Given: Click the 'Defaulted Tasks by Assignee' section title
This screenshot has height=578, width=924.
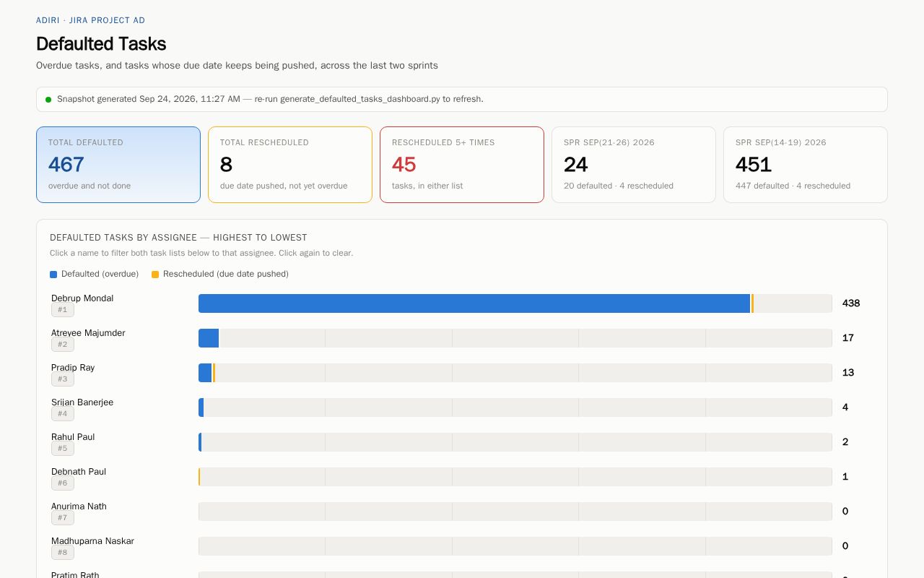Looking at the screenshot, I should click(178, 238).
